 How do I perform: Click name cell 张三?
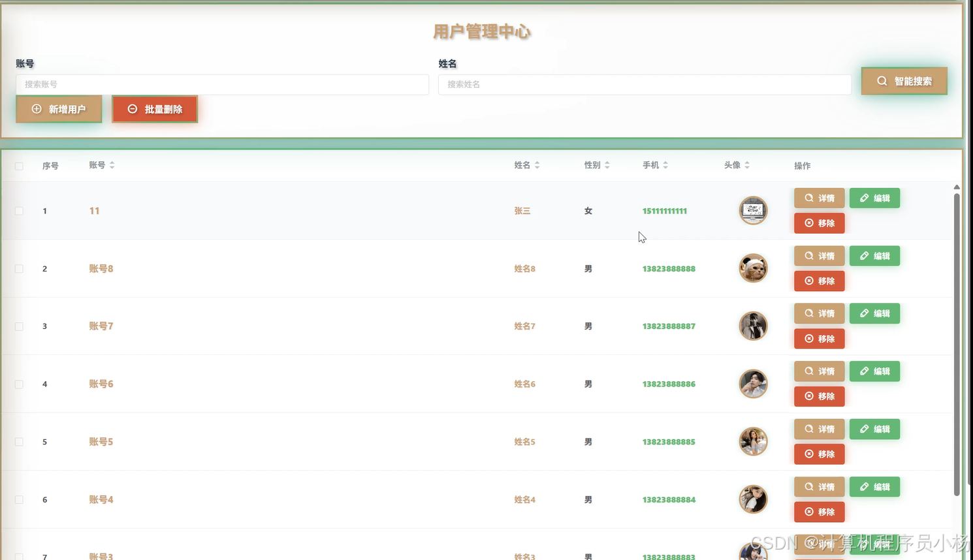coord(522,211)
